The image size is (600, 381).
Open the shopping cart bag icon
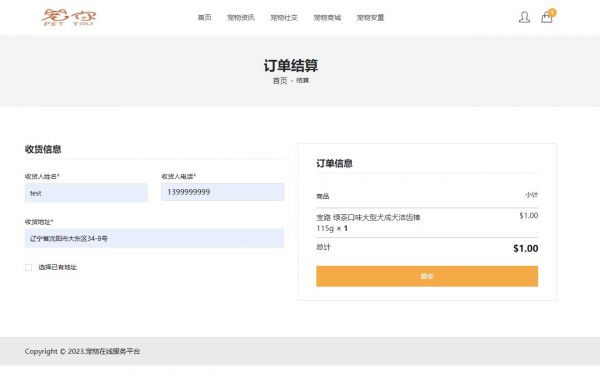tap(546, 18)
